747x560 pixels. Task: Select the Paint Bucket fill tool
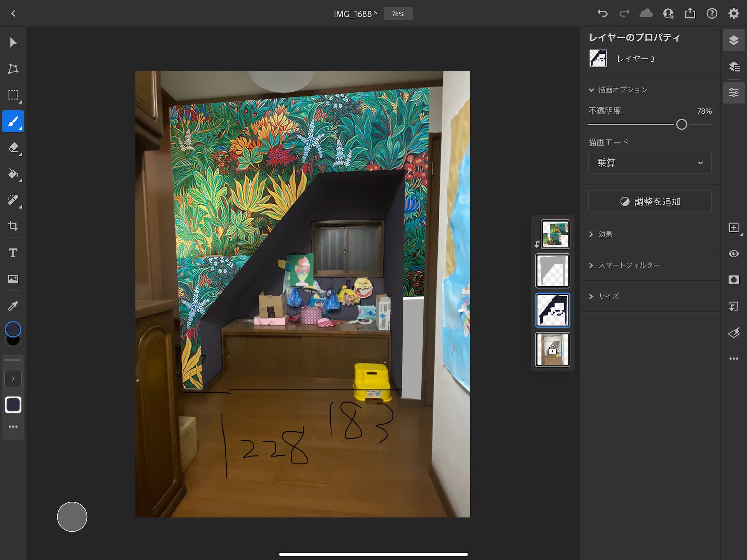13,174
